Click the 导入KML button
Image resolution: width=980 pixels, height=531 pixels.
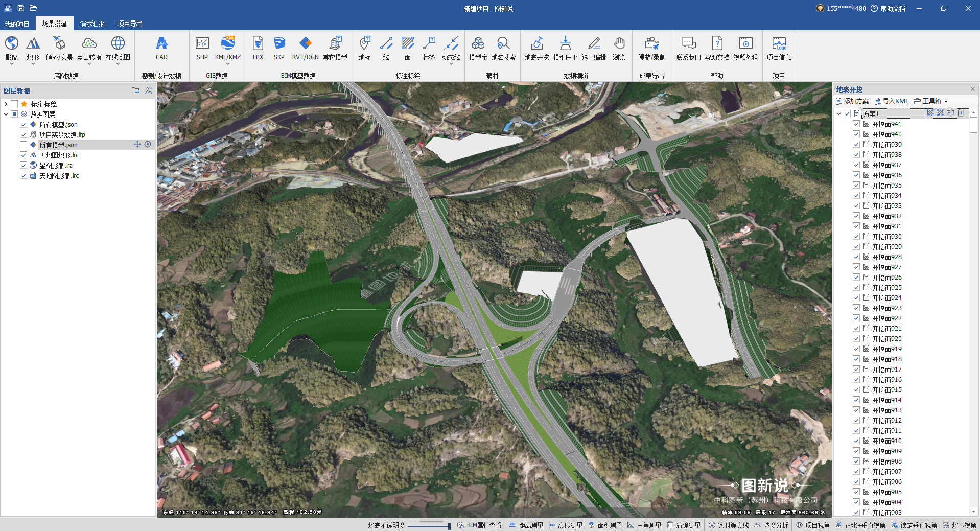[891, 101]
